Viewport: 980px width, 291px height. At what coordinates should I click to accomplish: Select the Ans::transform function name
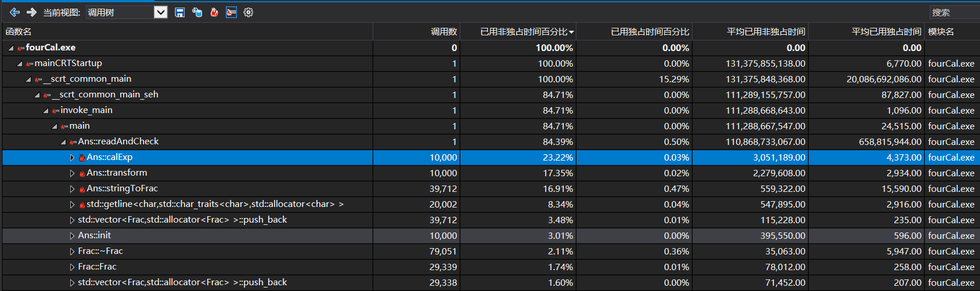coord(117,173)
